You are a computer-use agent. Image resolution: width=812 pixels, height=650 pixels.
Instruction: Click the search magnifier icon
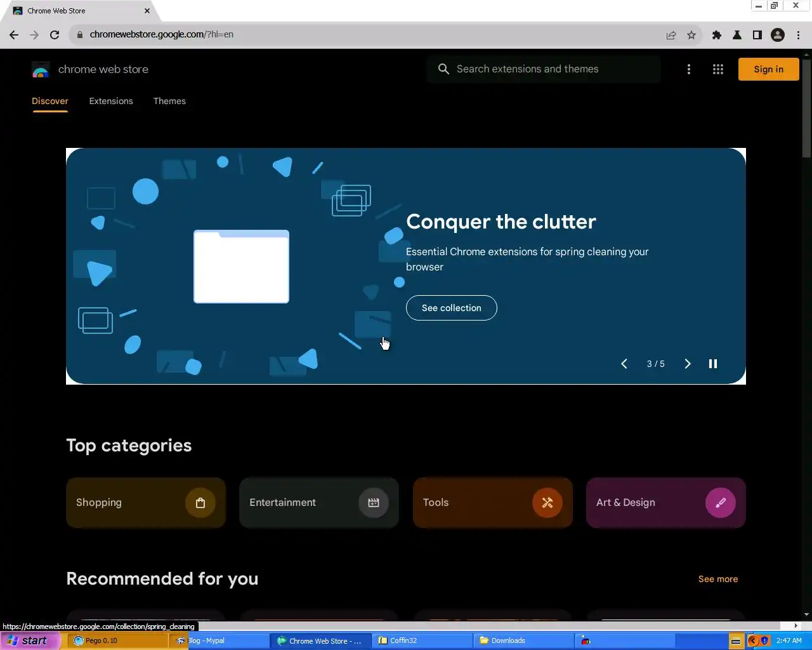(443, 69)
